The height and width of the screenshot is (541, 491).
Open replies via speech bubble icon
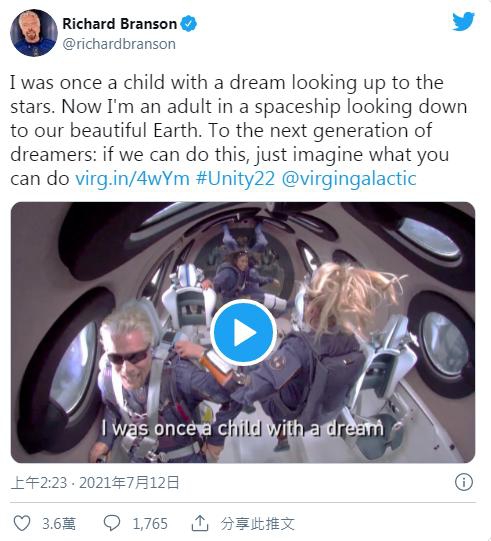(x=112, y=523)
